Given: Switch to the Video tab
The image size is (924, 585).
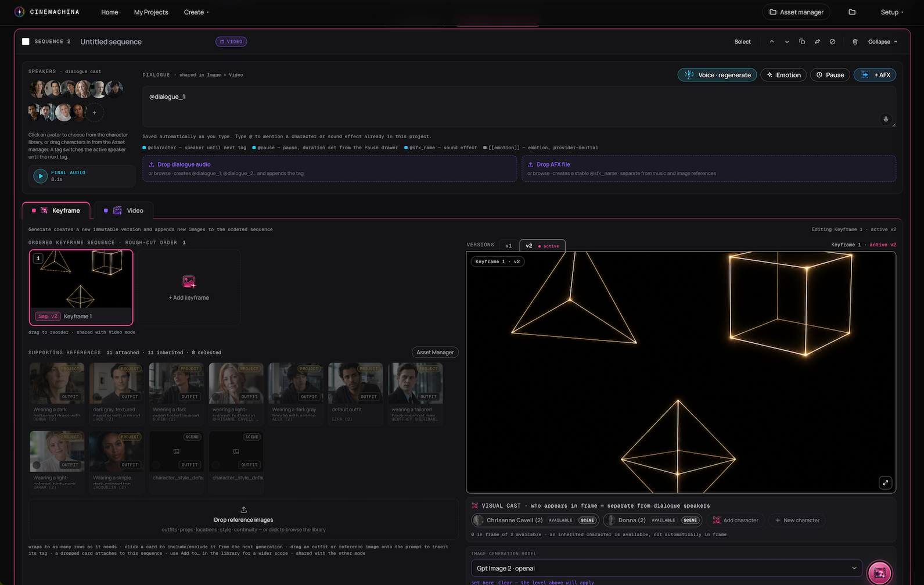Looking at the screenshot, I should (124, 210).
